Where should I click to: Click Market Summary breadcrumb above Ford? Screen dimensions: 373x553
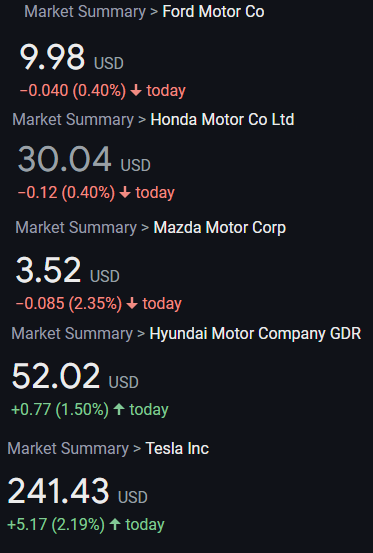(x=85, y=12)
